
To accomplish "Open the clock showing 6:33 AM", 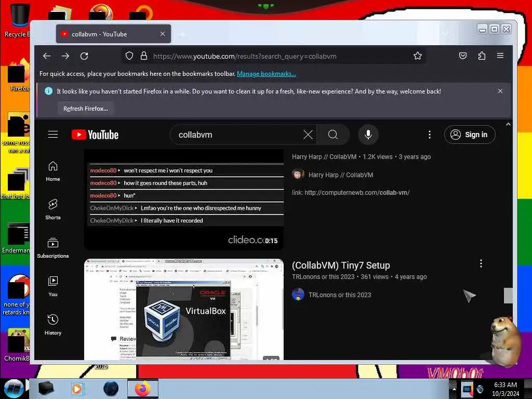I will 505,389.
